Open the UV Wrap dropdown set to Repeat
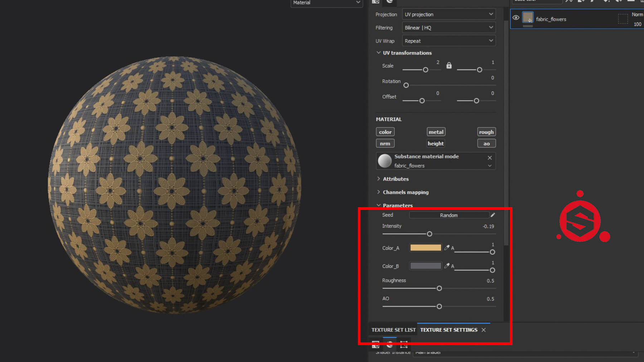This screenshot has height=362, width=644. click(448, 41)
